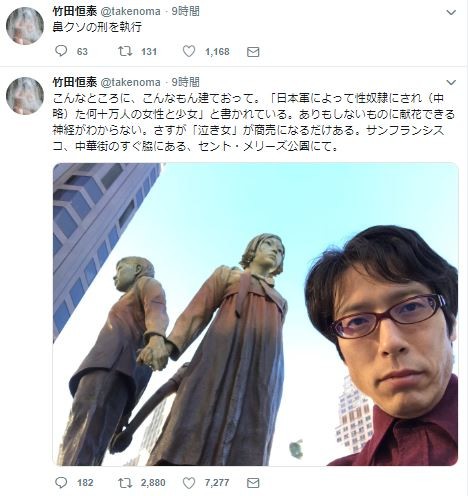This screenshot has width=468, height=496.
Task: Open the 9時間 timestamp of first tweet
Action: (186, 11)
